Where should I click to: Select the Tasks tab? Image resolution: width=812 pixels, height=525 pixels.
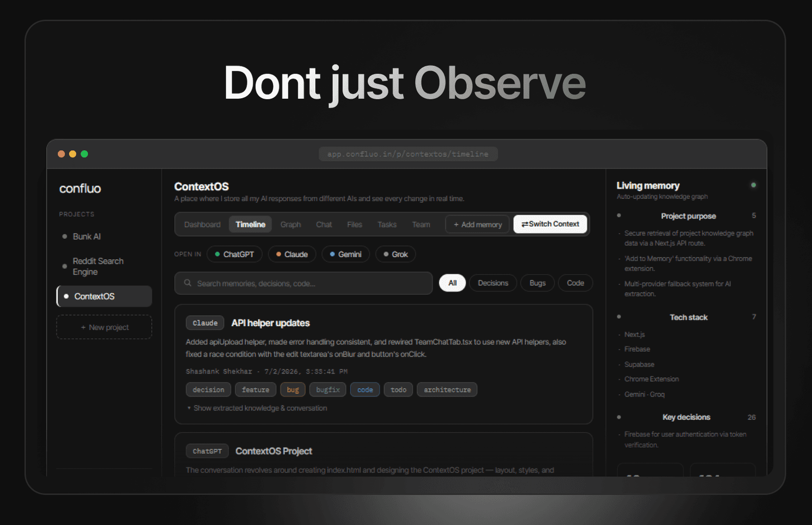tap(387, 225)
